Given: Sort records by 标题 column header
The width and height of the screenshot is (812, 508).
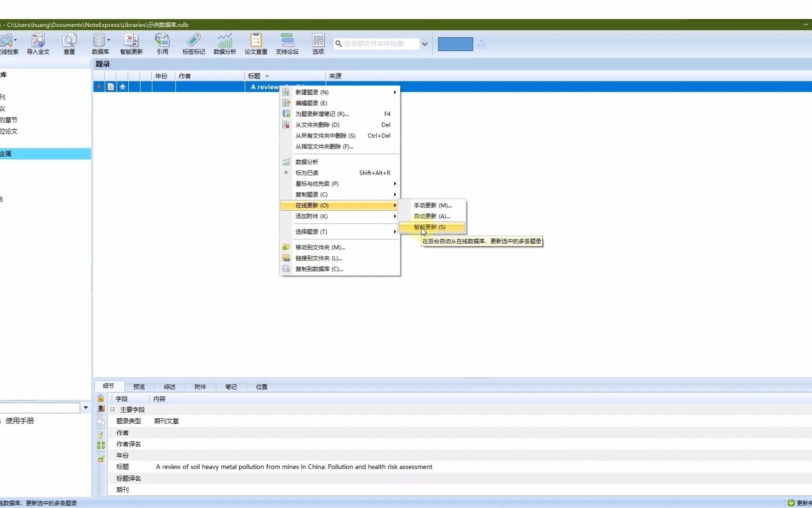Looking at the screenshot, I should point(285,76).
